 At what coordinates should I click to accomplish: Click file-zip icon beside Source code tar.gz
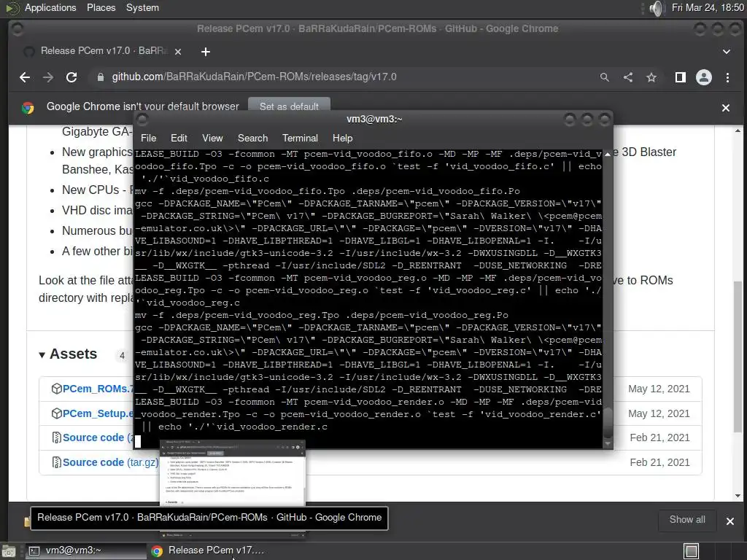56,462
